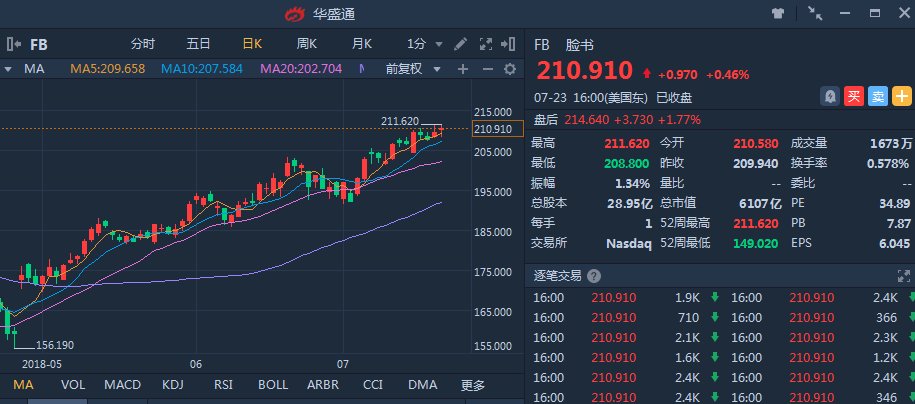Click the EPS value 6.045
915x404 pixels.
(895, 243)
